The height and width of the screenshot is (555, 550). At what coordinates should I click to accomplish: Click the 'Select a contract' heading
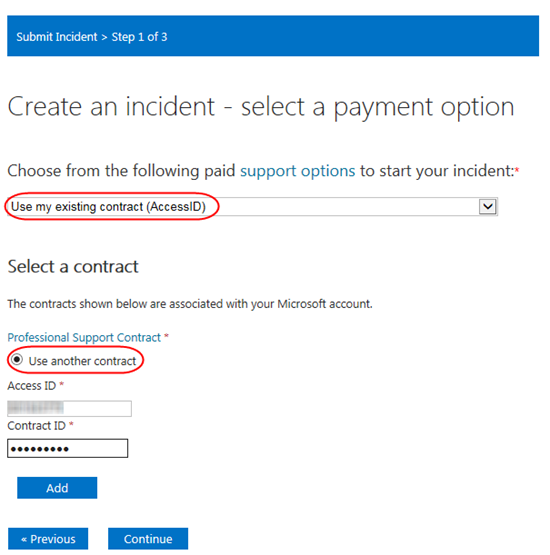click(73, 267)
